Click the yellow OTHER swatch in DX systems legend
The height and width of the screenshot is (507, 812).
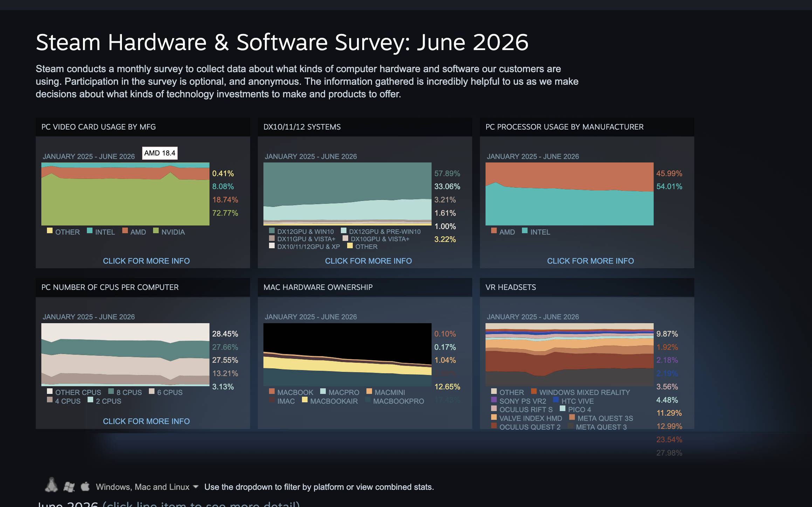pos(350,245)
